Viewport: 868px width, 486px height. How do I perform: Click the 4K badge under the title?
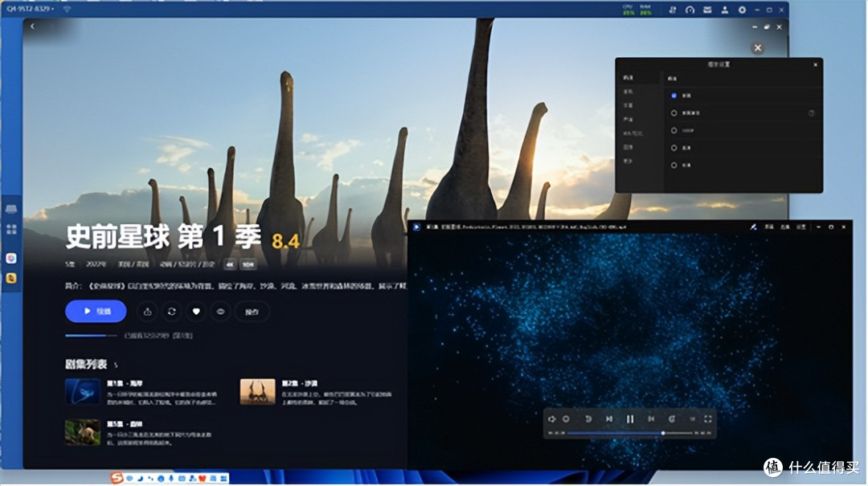tap(230, 264)
